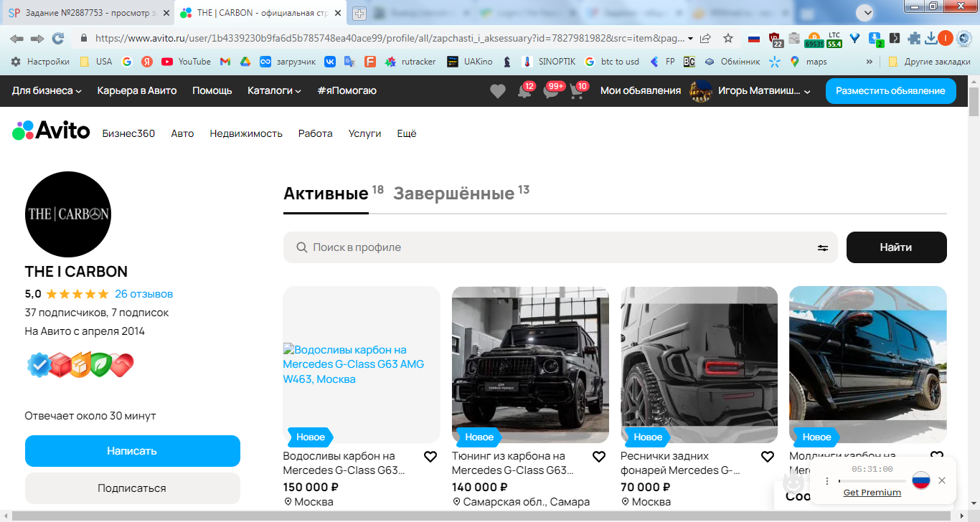Image resolution: width=980 pixels, height=522 pixels.
Task: Click browser back arrow
Action: coord(17,38)
